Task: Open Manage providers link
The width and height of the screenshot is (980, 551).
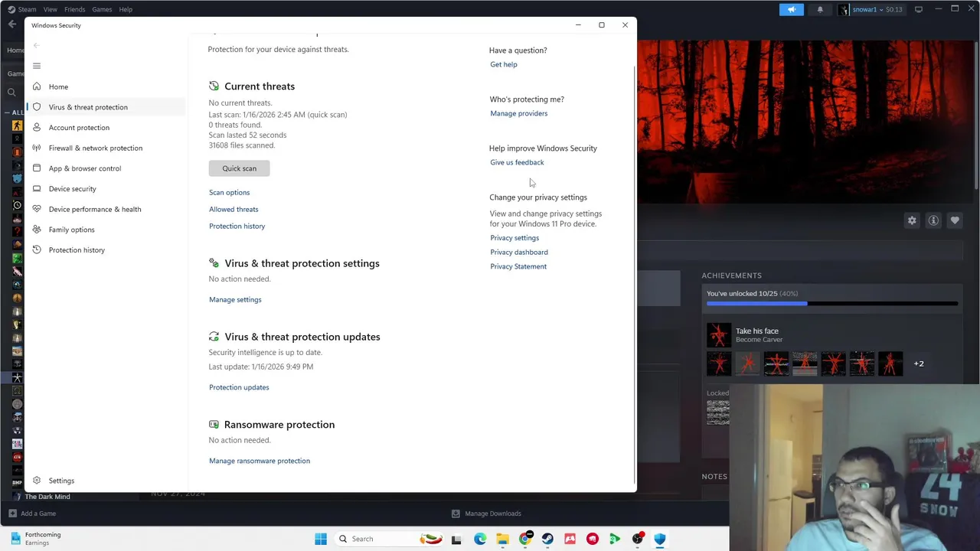Action: [519, 113]
